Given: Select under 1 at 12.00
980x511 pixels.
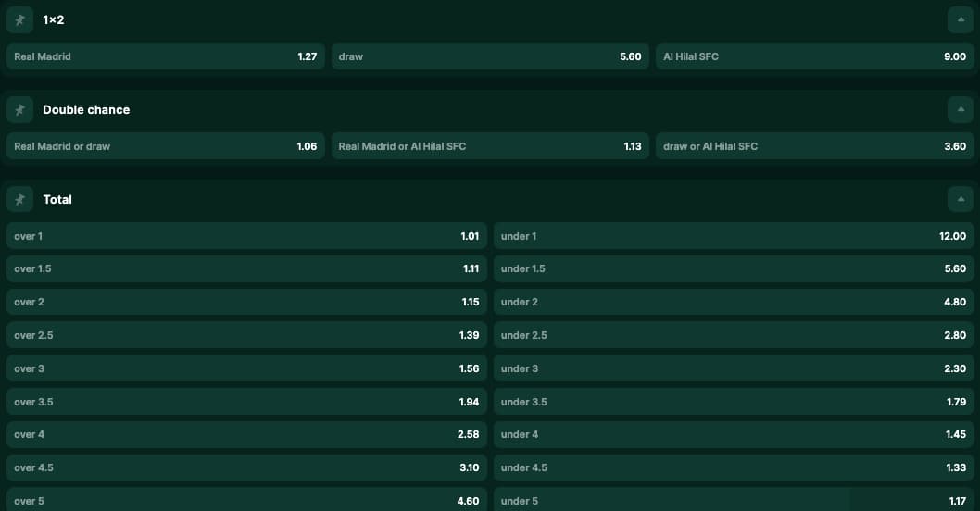Looking at the screenshot, I should point(734,236).
